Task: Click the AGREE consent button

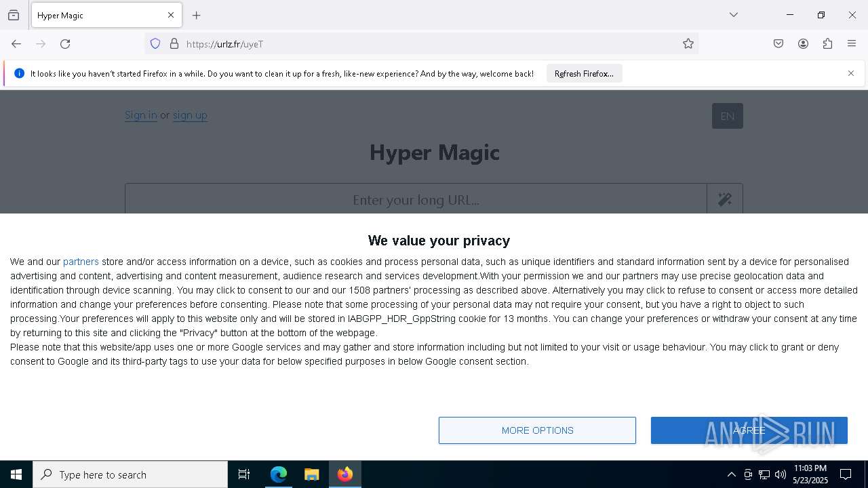Action: [x=749, y=430]
